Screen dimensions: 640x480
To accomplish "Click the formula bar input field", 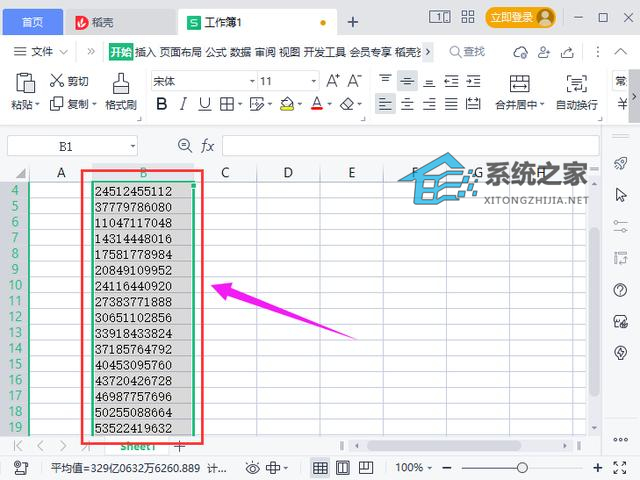I will (x=411, y=146).
